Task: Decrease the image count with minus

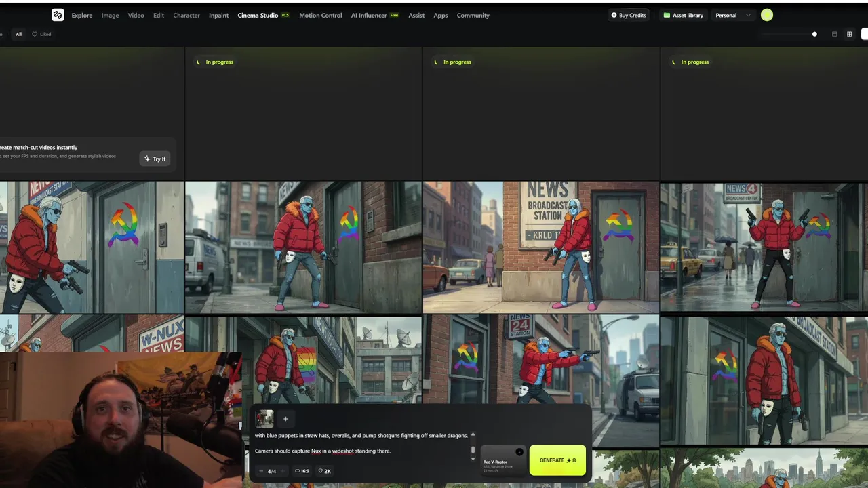Action: coord(261,471)
